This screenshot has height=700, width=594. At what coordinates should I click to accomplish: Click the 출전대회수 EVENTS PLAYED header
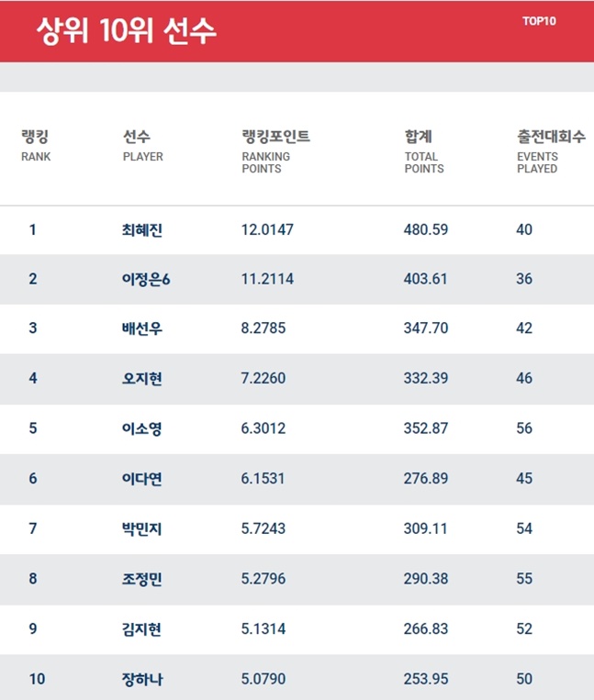coord(550,150)
